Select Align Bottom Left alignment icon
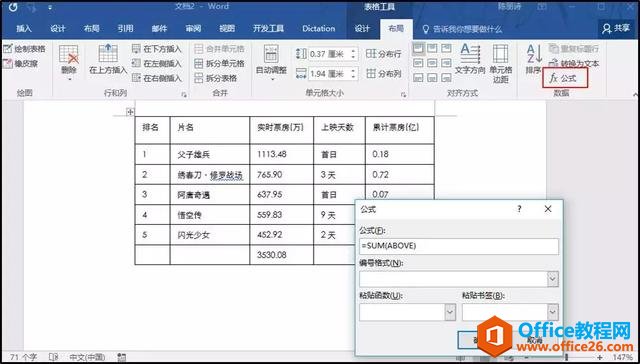The width and height of the screenshot is (640, 364). (418, 77)
